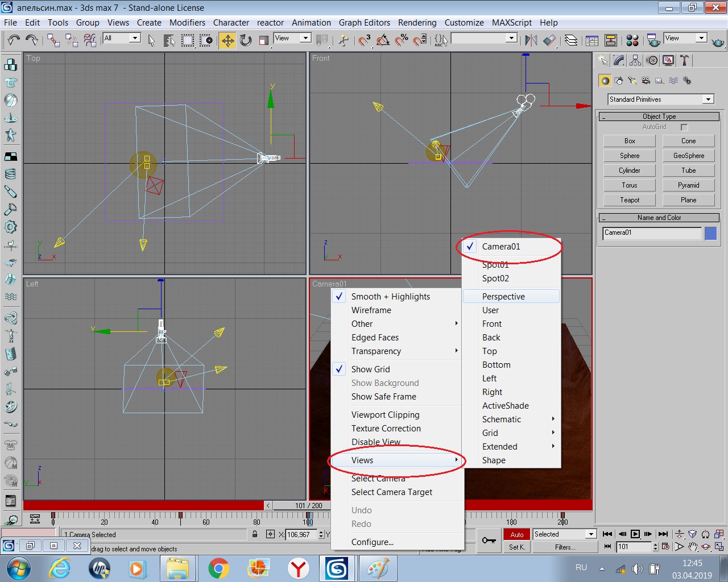728x582 pixels.
Task: Activate the Select and Move tool
Action: pos(227,40)
